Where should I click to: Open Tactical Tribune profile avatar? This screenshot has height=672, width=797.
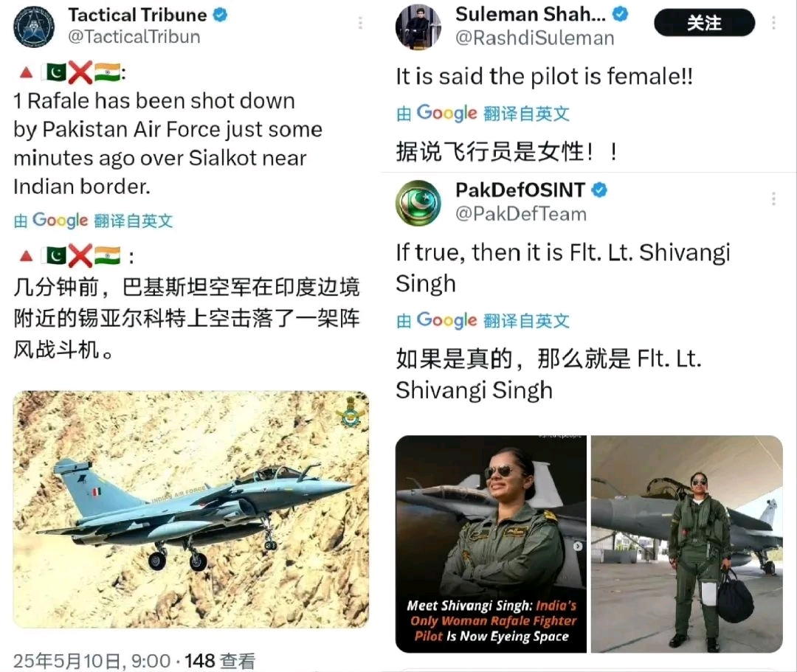pos(34,27)
